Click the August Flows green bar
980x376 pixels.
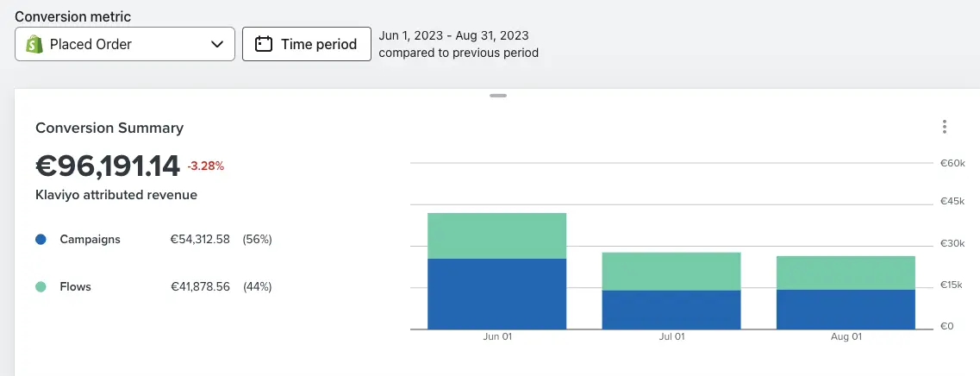point(846,273)
